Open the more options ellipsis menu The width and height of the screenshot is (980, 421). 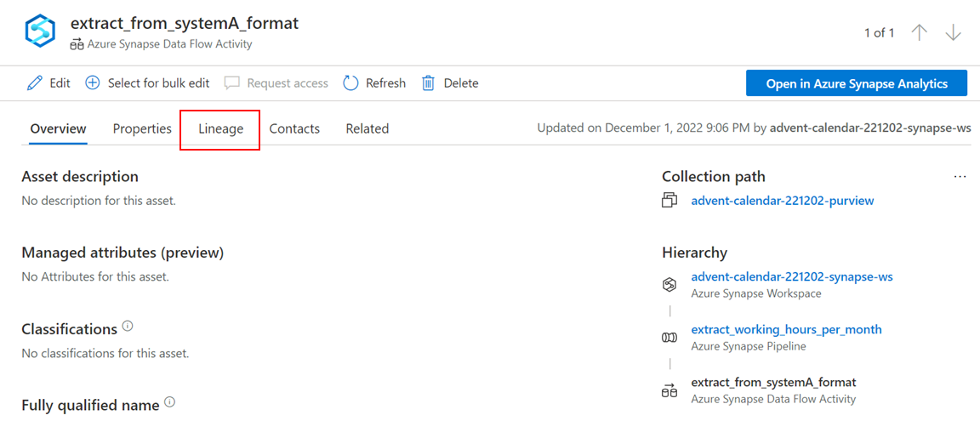click(x=960, y=178)
